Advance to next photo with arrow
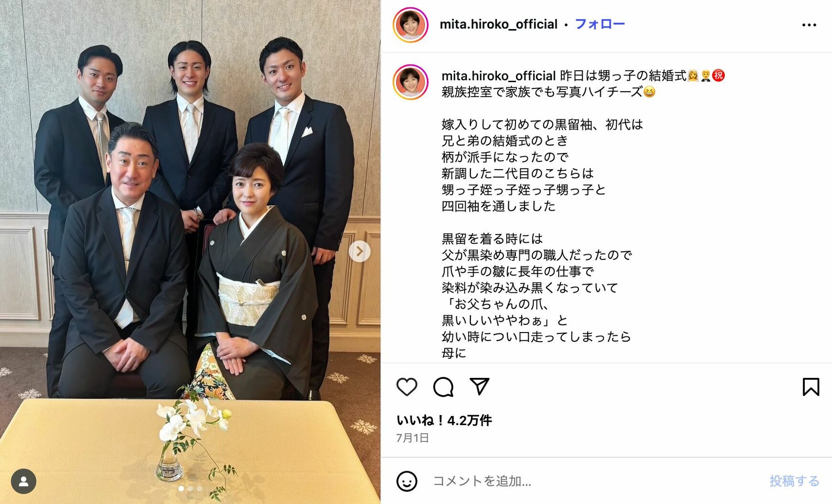 coord(360,251)
